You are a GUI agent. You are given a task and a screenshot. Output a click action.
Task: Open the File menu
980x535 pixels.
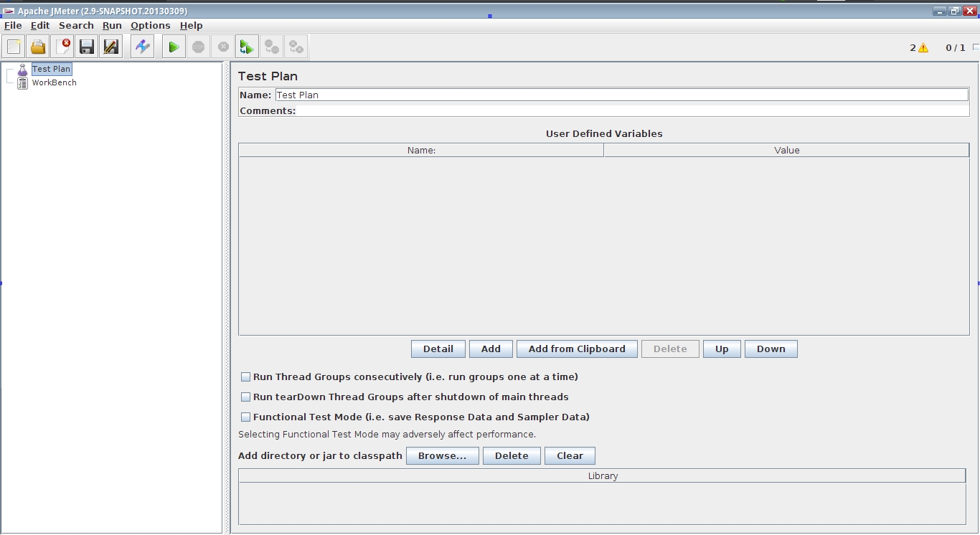pos(13,25)
